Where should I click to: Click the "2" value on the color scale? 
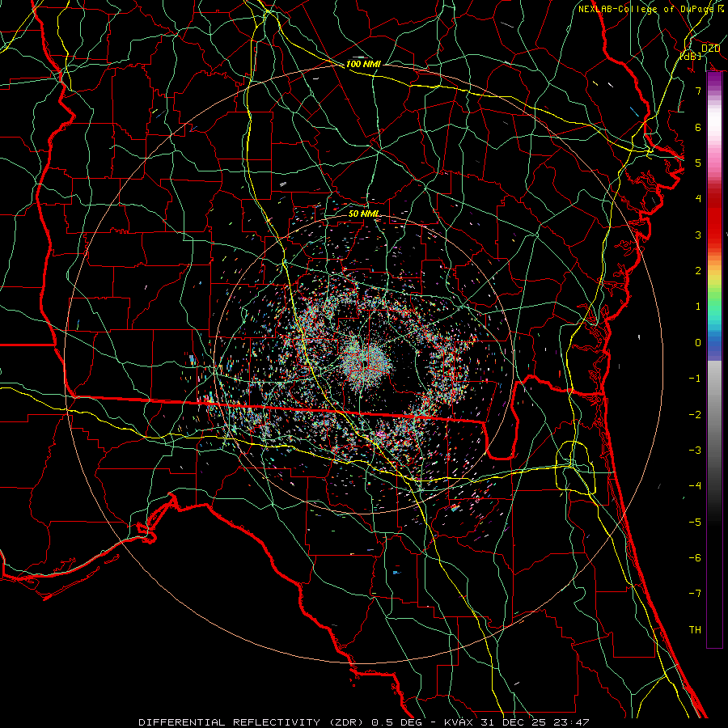coord(698,271)
